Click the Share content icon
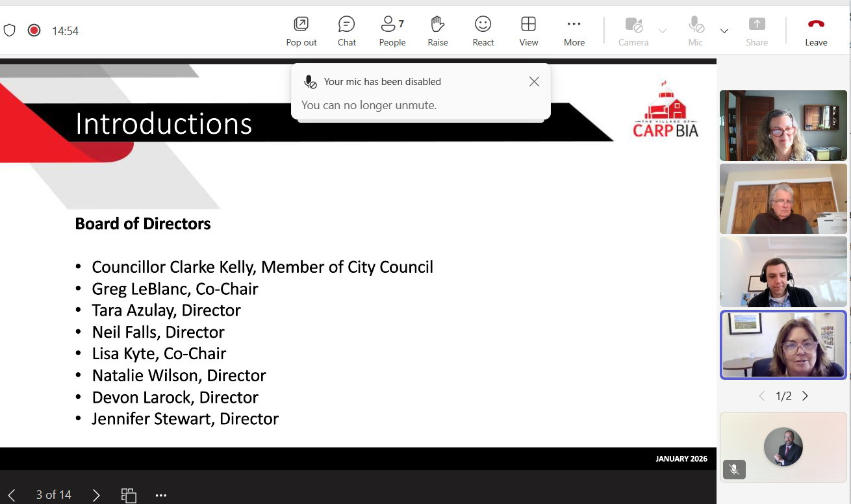 click(x=757, y=31)
